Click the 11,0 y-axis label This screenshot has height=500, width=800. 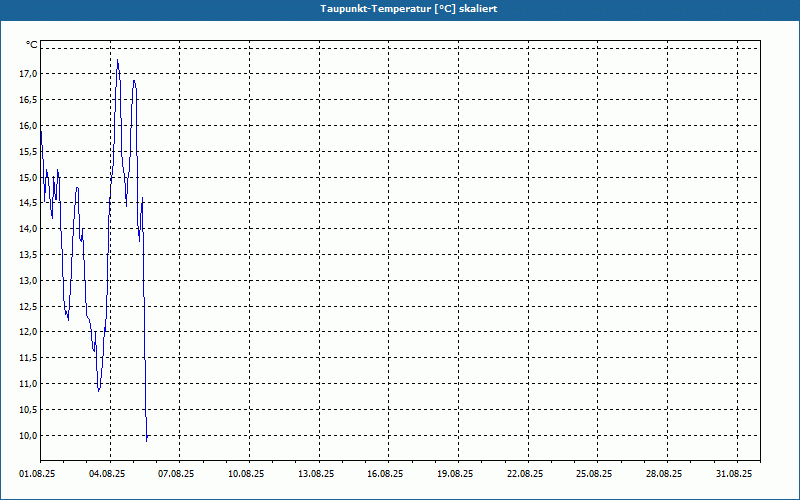[x=28, y=384]
